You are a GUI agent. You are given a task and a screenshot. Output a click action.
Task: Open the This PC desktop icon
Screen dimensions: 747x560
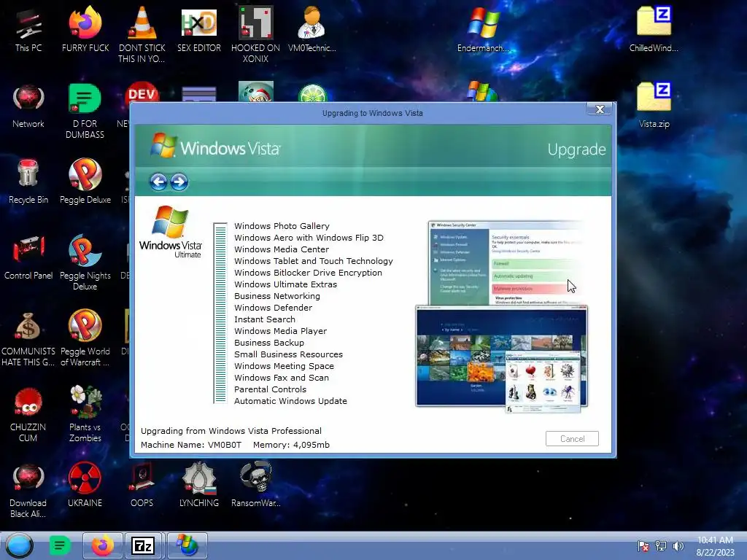pos(28,31)
